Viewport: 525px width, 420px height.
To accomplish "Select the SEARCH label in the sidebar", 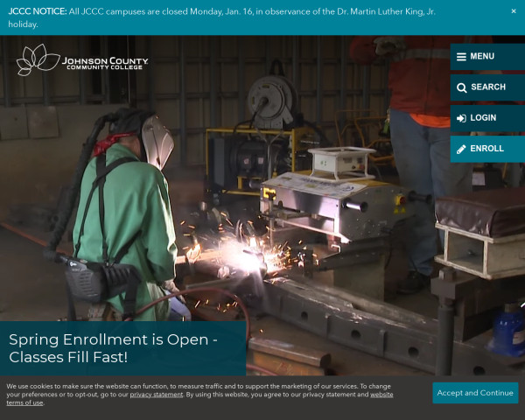I will [488, 87].
